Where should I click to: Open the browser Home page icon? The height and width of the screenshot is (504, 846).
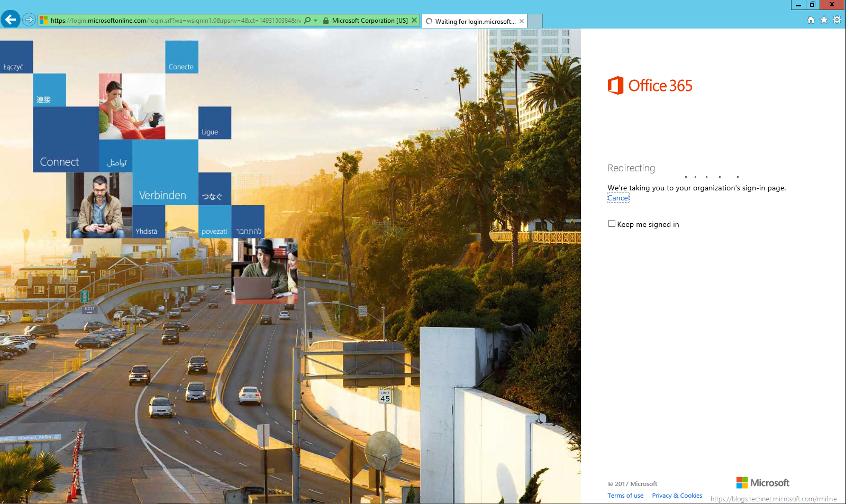[x=811, y=20]
